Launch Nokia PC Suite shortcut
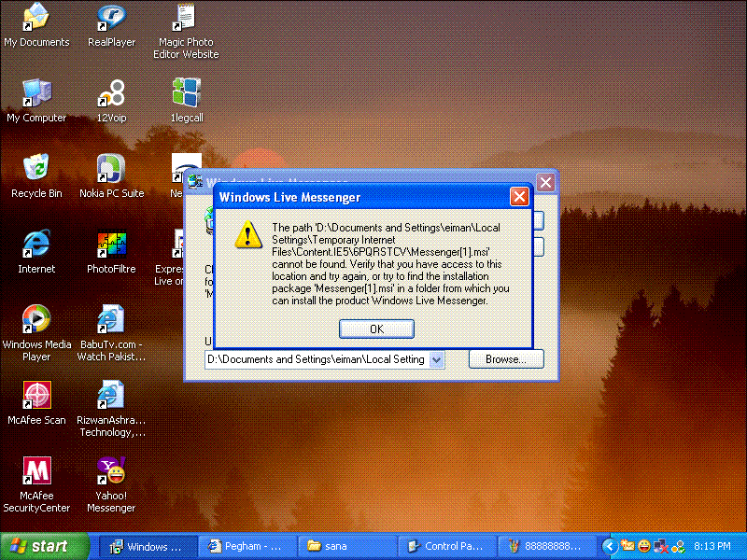 (112, 169)
